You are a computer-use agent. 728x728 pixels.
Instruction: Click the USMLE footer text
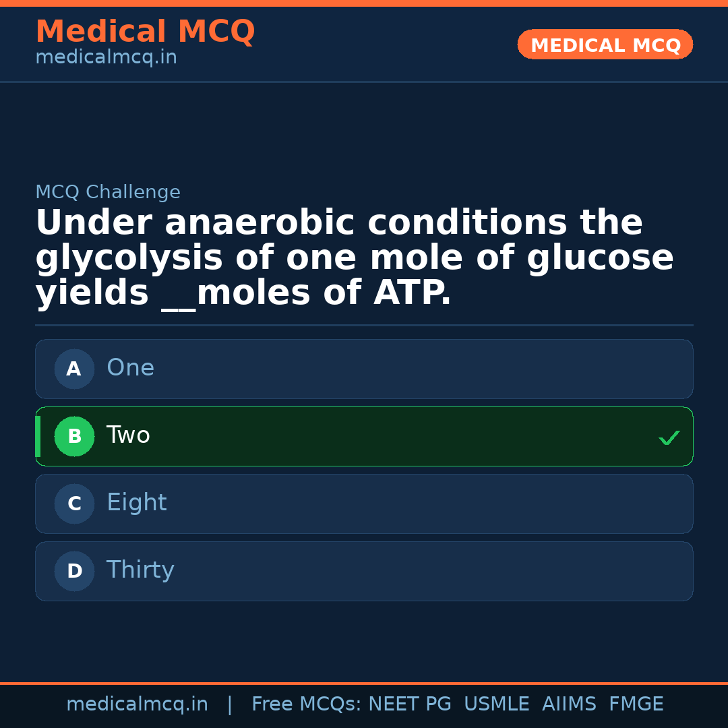[x=496, y=704]
